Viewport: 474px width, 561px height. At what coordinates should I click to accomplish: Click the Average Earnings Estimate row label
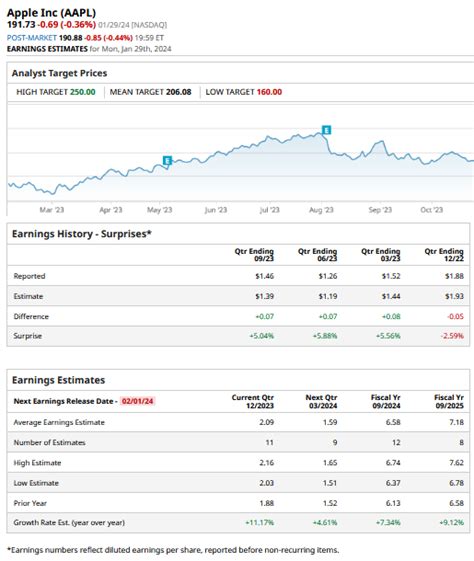pos(59,422)
